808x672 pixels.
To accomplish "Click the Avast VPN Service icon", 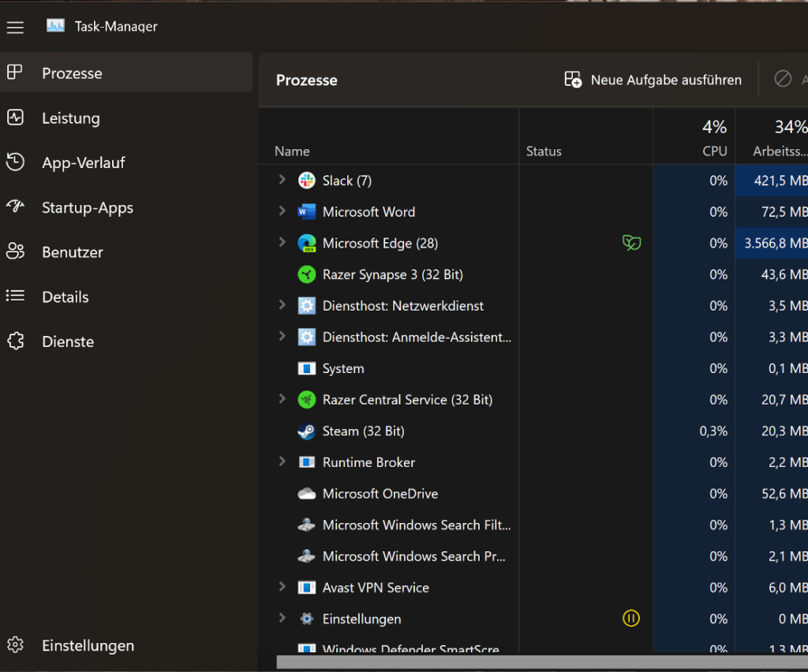I will [307, 588].
